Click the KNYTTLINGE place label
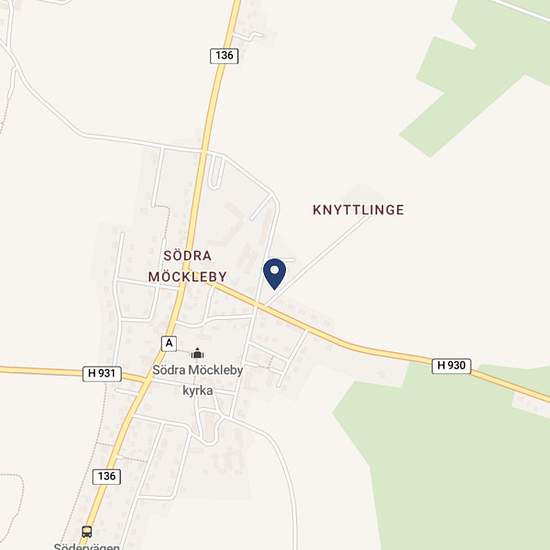 coord(358,210)
